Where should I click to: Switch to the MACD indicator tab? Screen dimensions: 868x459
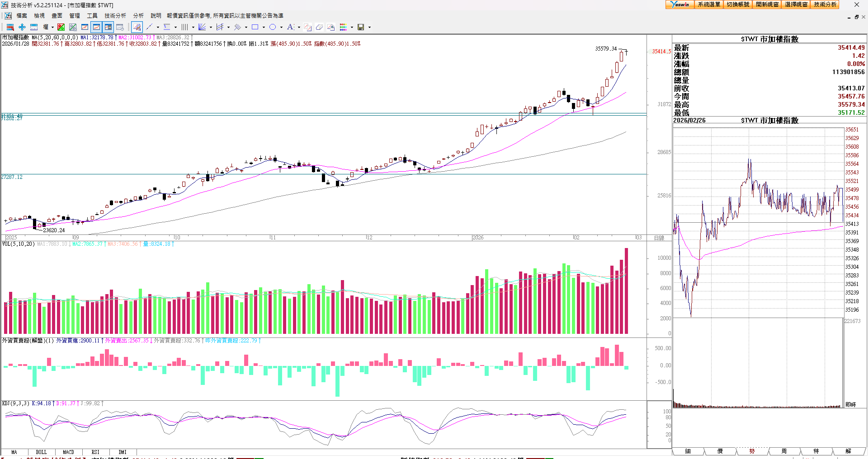click(x=68, y=452)
